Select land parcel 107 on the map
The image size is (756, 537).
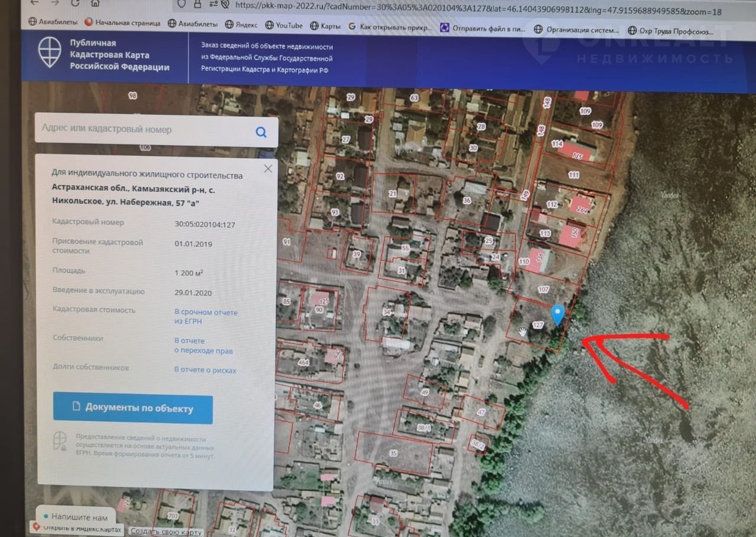[x=544, y=289]
